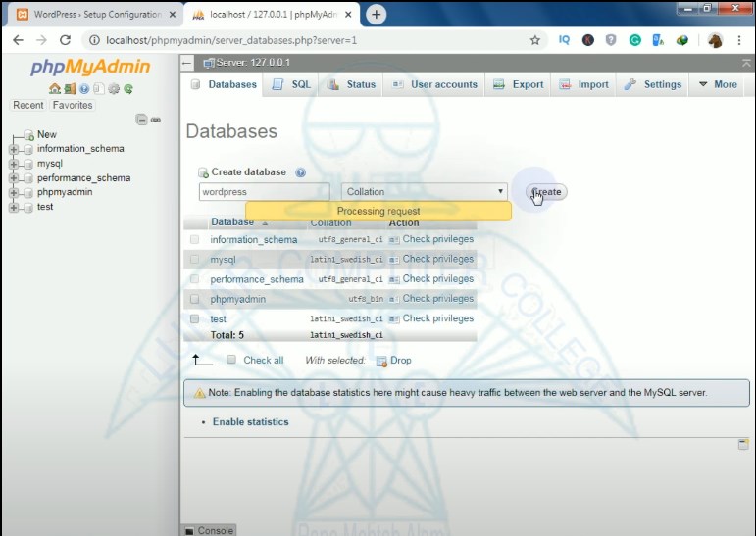756x536 pixels.
Task: Click the IQ browser extension icon
Action: [x=564, y=40]
